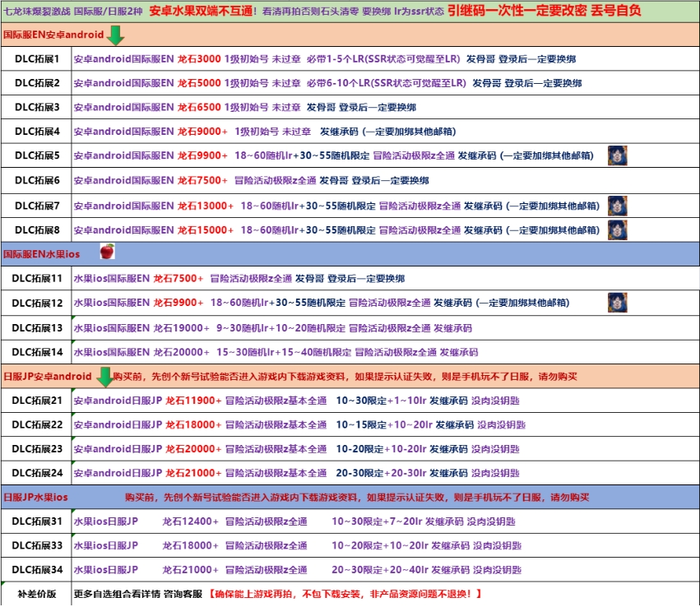Click character avatar in DLC拓展8 row
This screenshot has height=607, width=700.
tap(617, 229)
